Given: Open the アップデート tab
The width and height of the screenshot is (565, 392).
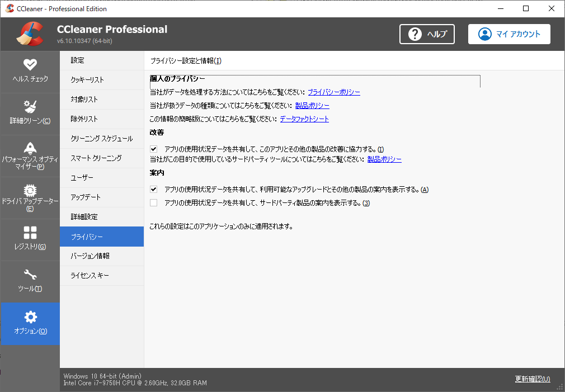Looking at the screenshot, I should 102,197.
